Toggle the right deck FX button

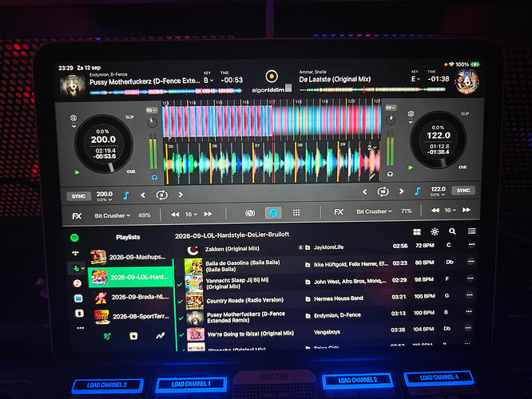tap(339, 212)
